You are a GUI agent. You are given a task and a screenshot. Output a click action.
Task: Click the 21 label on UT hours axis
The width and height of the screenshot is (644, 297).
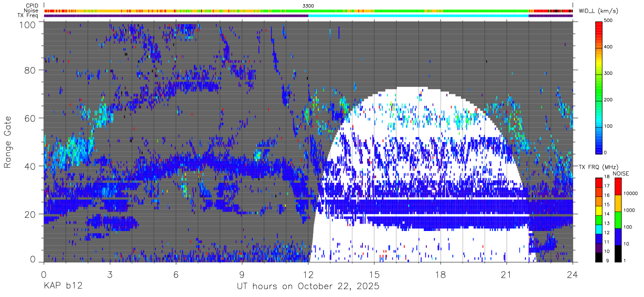pyautogui.click(x=506, y=274)
